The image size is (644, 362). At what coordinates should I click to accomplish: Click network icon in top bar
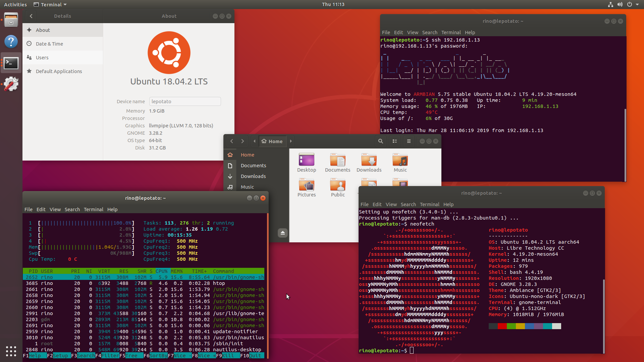tap(610, 4)
